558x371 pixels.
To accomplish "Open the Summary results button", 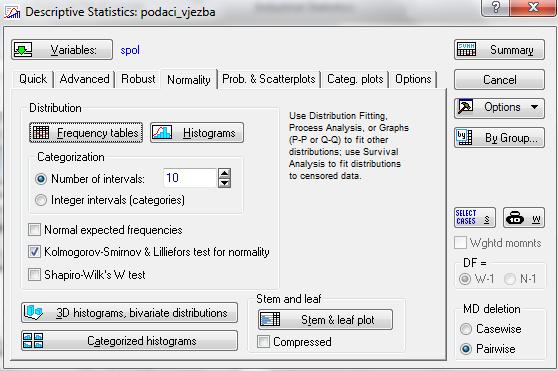I will click(499, 49).
